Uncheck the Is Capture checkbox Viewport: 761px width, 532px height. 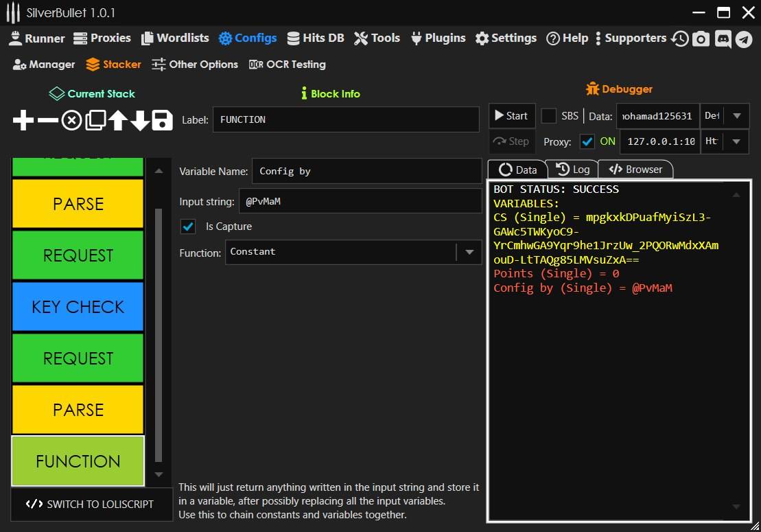click(187, 226)
